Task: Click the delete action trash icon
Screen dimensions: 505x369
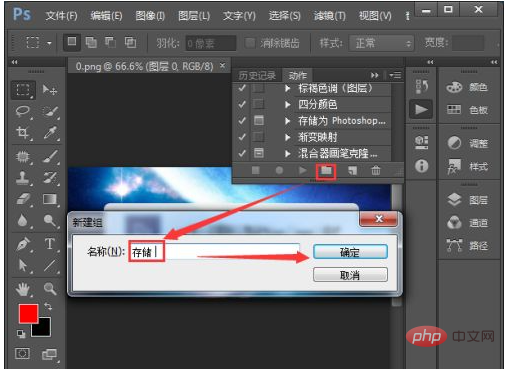Action: (376, 171)
